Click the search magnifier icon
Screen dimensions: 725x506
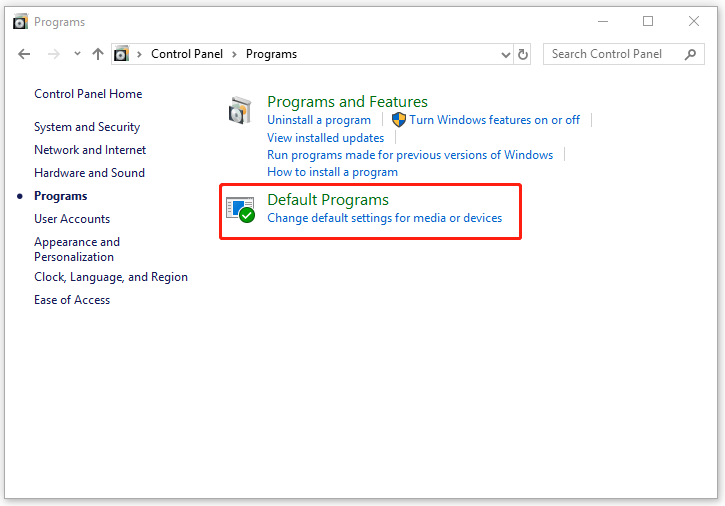click(690, 54)
